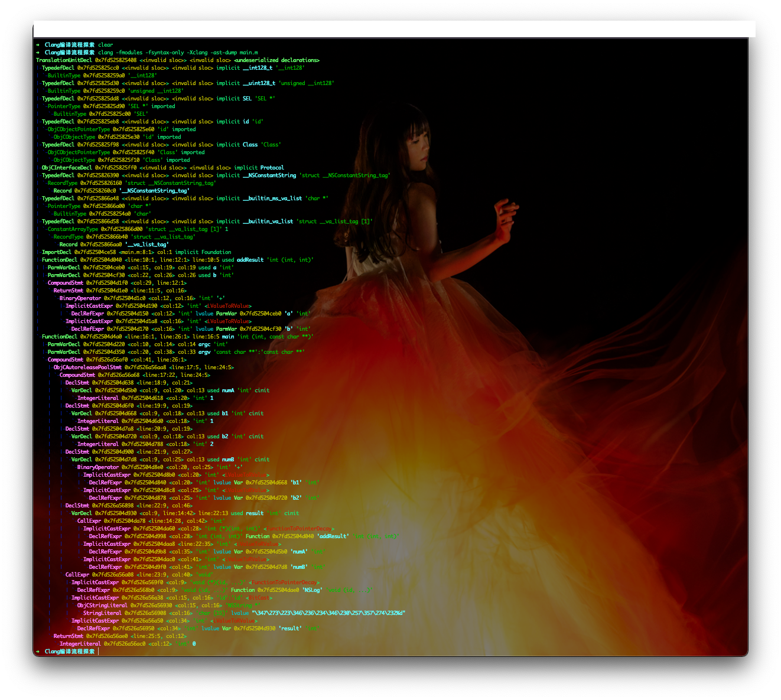Click the "__builtin_ms_va_list" typedef name
Image resolution: width=781 pixels, height=700 pixels.
(272, 198)
